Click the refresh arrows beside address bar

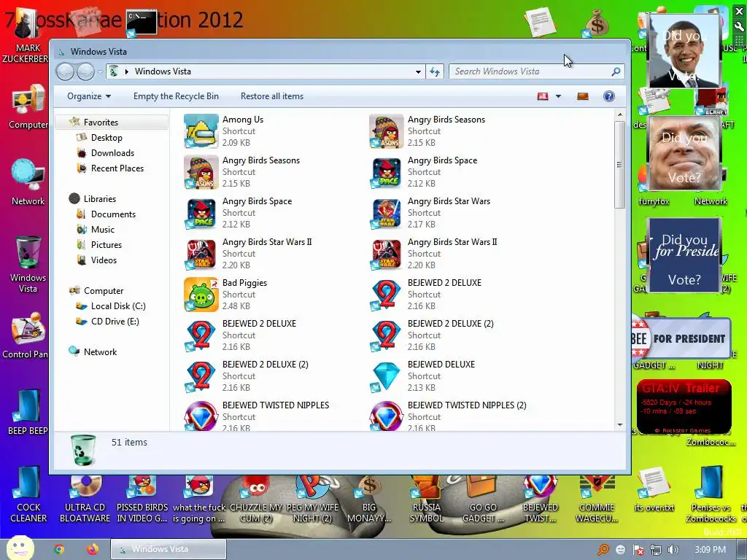point(435,72)
